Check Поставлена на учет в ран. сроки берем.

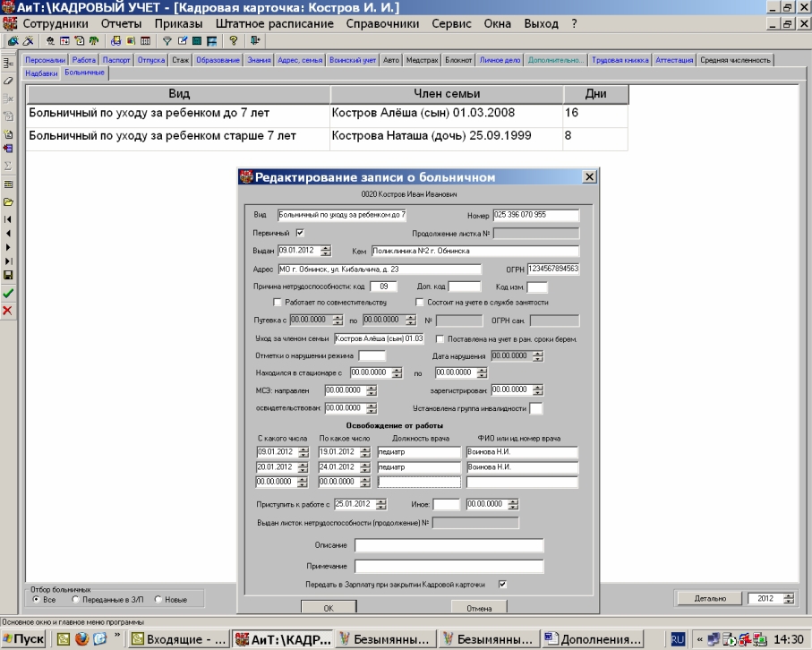click(x=440, y=339)
